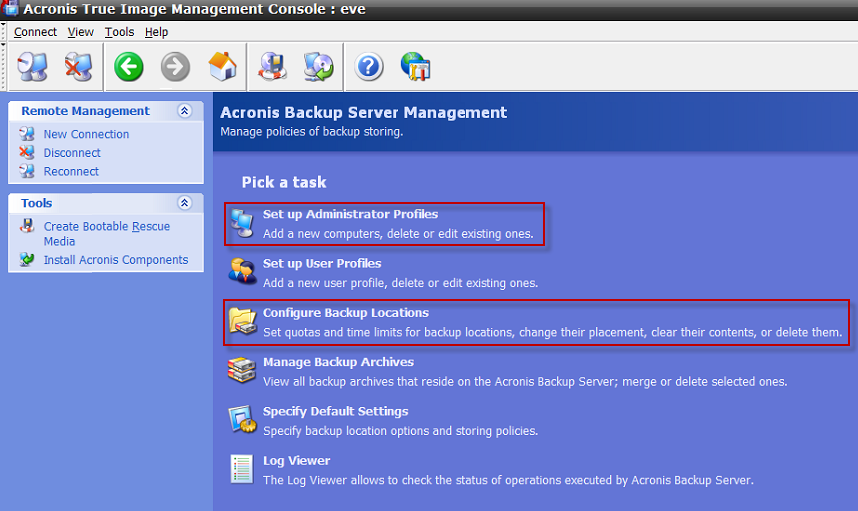This screenshot has width=858, height=511.
Task: Click icon beside Reconnect in sidebar
Action: pos(27,171)
